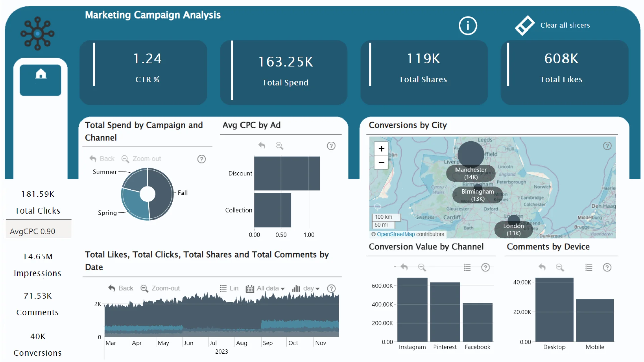Click the Total Likes card
The image size is (644, 362).
pyautogui.click(x=565, y=72)
